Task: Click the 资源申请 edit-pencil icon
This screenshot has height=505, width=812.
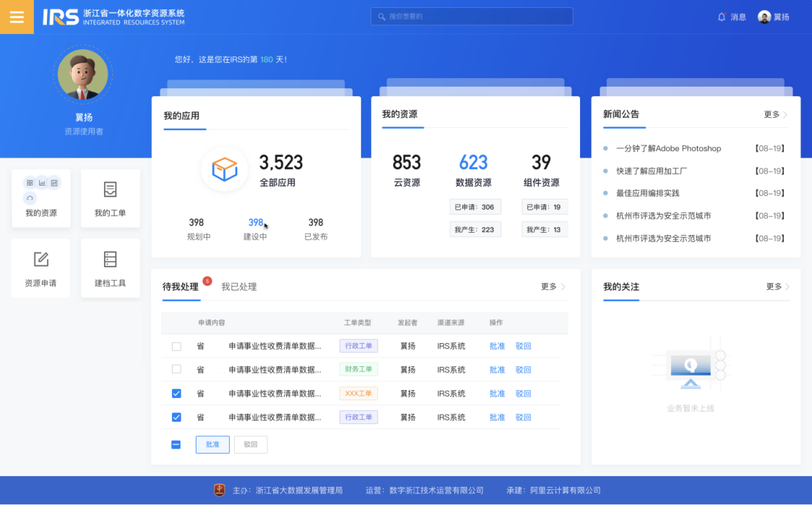Action: pyautogui.click(x=40, y=258)
